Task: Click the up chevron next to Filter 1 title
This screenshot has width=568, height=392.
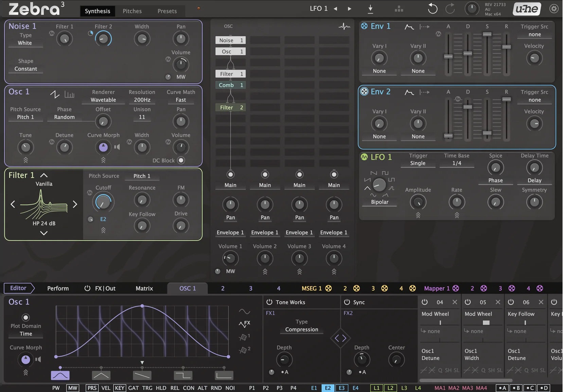Action: (44, 175)
